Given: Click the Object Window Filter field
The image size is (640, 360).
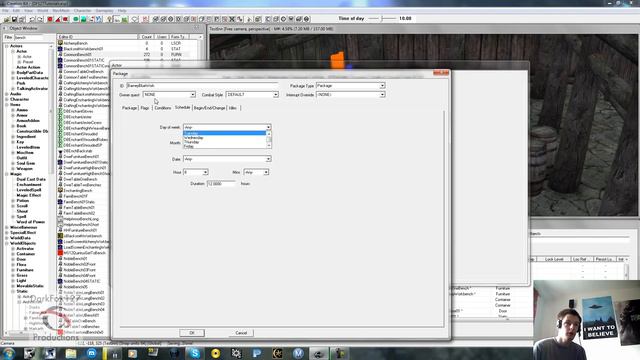Looking at the screenshot, I should pyautogui.click(x=29, y=37).
